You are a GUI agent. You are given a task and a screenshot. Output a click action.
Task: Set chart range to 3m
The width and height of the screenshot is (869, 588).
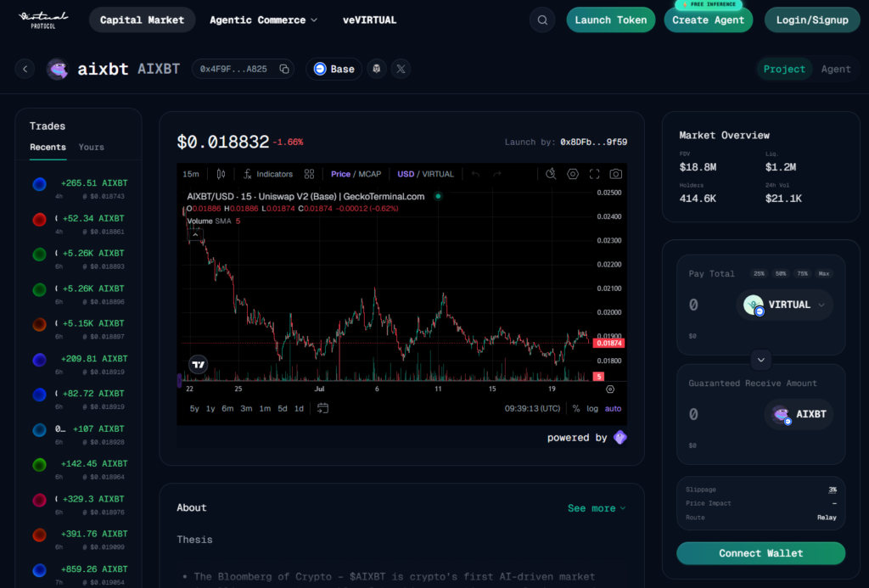(x=246, y=408)
